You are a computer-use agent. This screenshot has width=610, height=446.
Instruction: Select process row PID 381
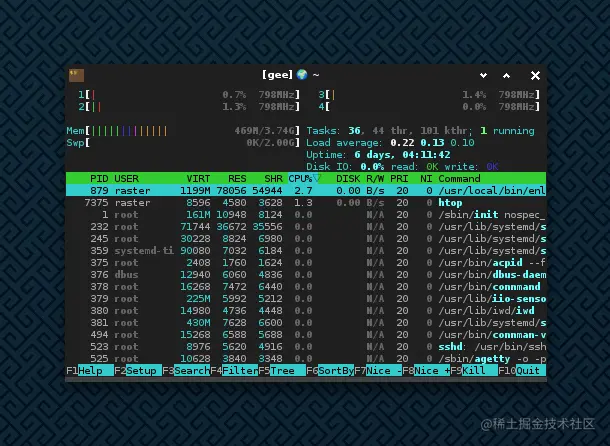click(306, 323)
